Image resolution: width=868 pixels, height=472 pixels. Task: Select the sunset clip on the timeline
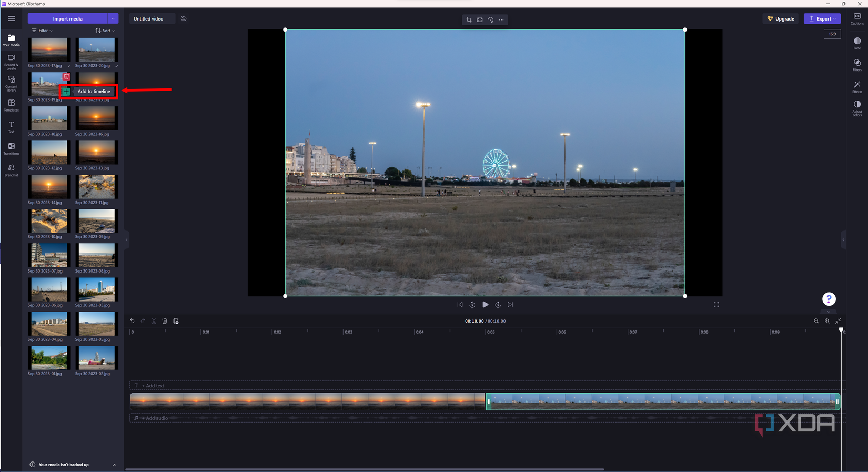307,401
